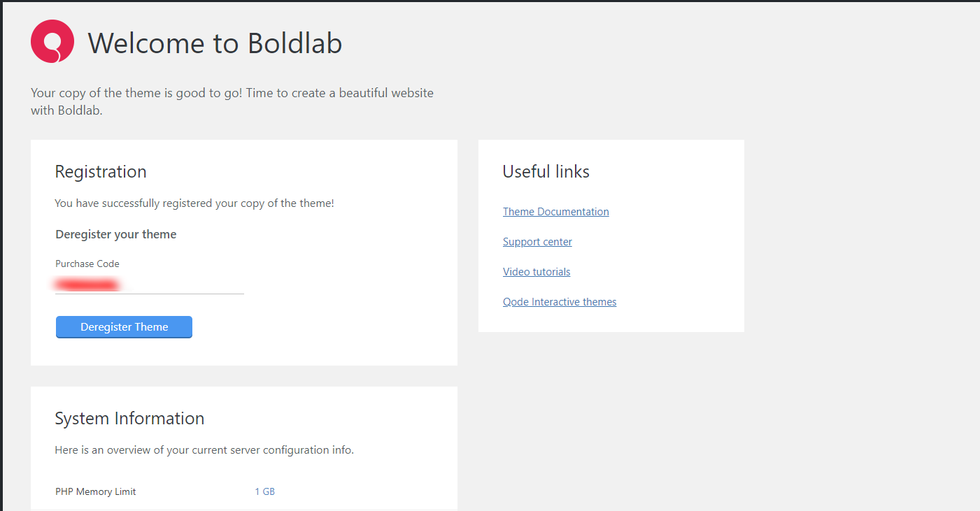980x511 pixels.
Task: Follow the Qode Interactive themes link
Action: coord(560,302)
